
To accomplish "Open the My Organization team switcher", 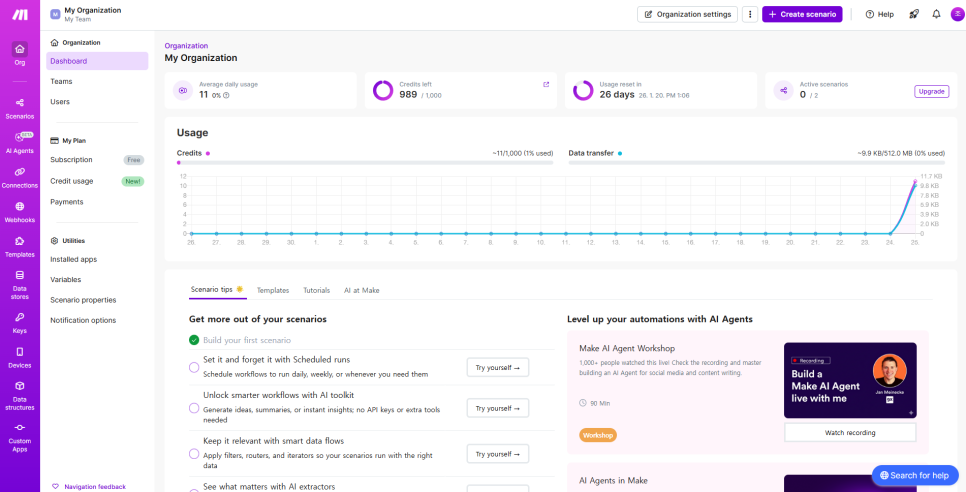I will pos(86,14).
